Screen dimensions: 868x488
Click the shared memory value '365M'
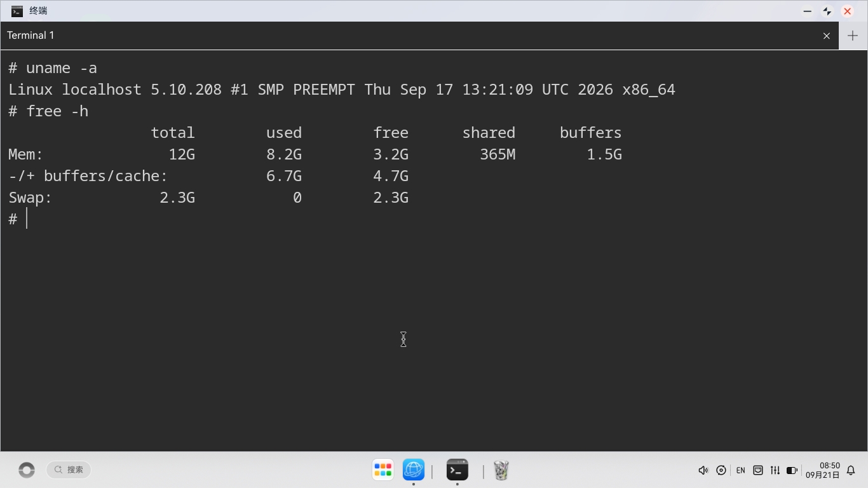498,154
